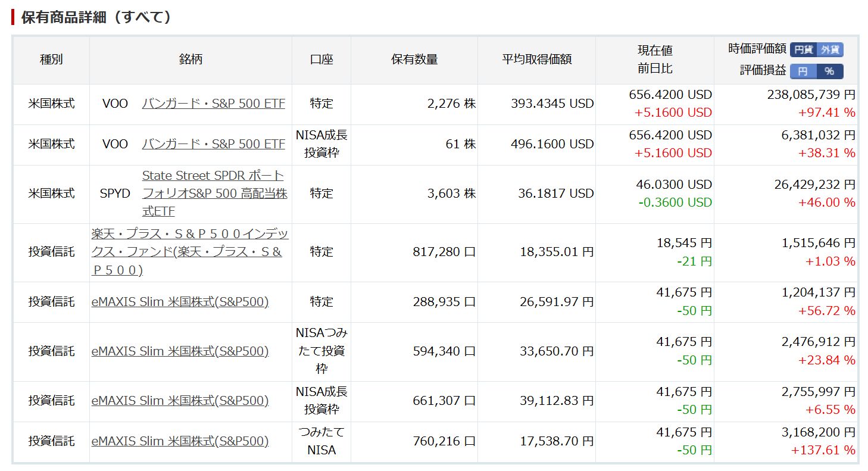The image size is (868, 471).
Task: Click the 種別 column header
Action: tap(51, 60)
